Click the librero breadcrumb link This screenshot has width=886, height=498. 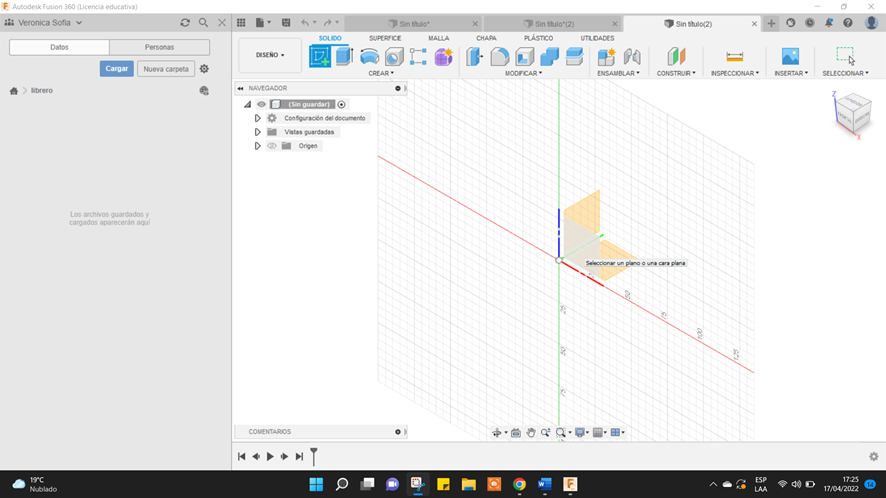click(42, 90)
